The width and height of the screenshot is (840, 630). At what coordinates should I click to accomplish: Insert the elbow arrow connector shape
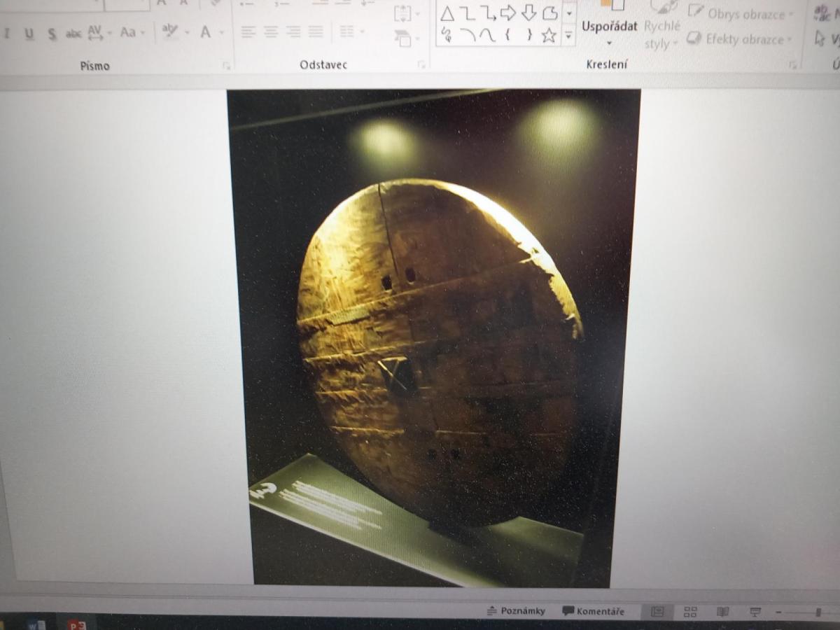point(488,13)
